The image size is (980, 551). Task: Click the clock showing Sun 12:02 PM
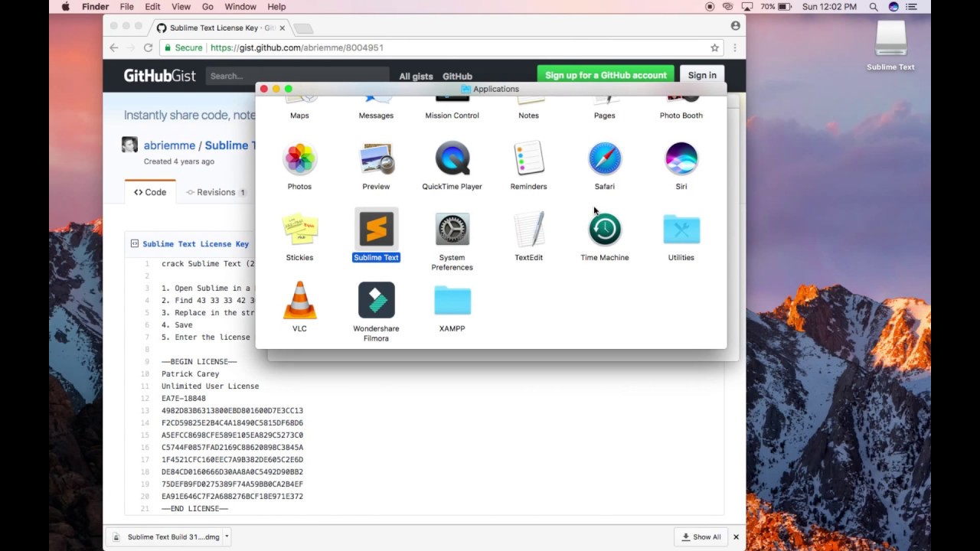point(829,7)
